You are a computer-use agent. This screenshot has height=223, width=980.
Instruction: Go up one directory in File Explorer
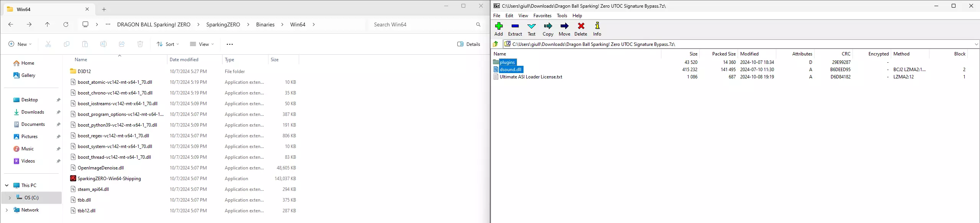pyautogui.click(x=47, y=24)
